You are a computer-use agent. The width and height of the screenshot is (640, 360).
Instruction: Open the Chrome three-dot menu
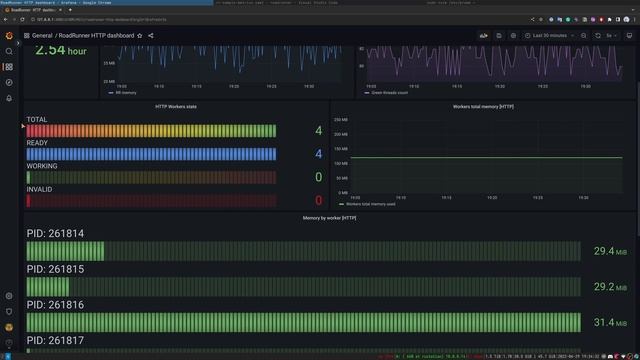click(x=636, y=20)
